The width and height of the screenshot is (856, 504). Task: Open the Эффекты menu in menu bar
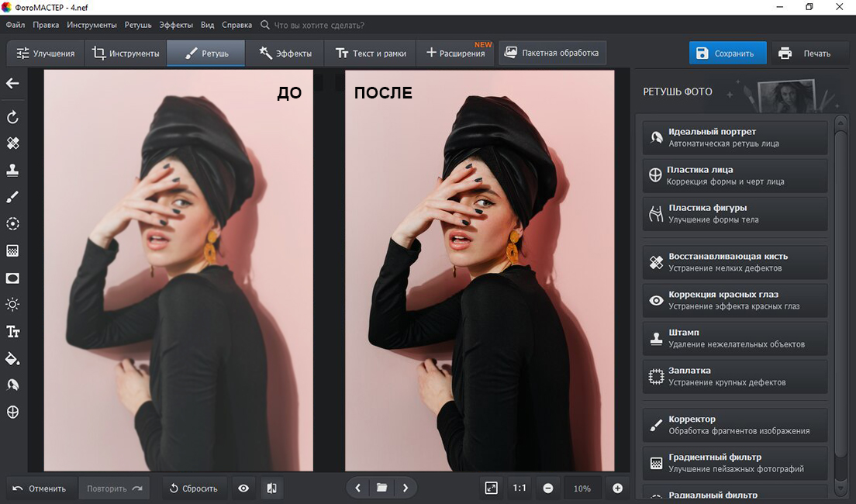point(176,25)
